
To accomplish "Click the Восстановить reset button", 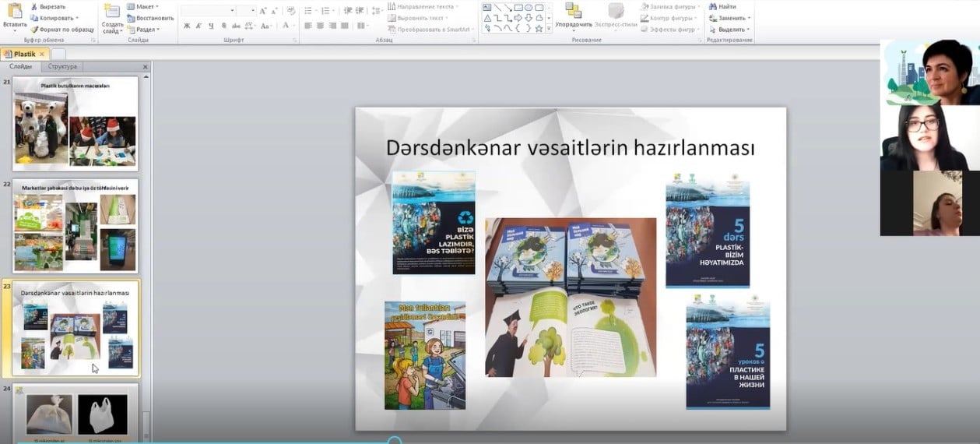I will (150, 17).
